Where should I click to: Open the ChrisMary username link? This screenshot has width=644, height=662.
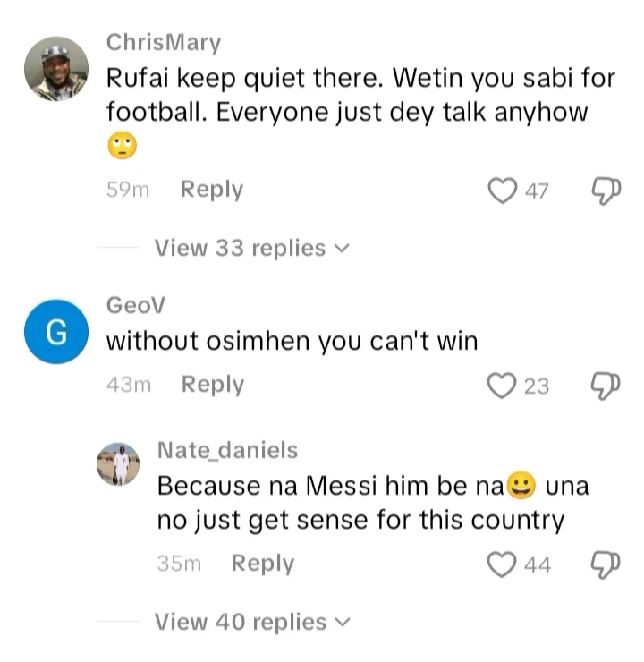[163, 42]
